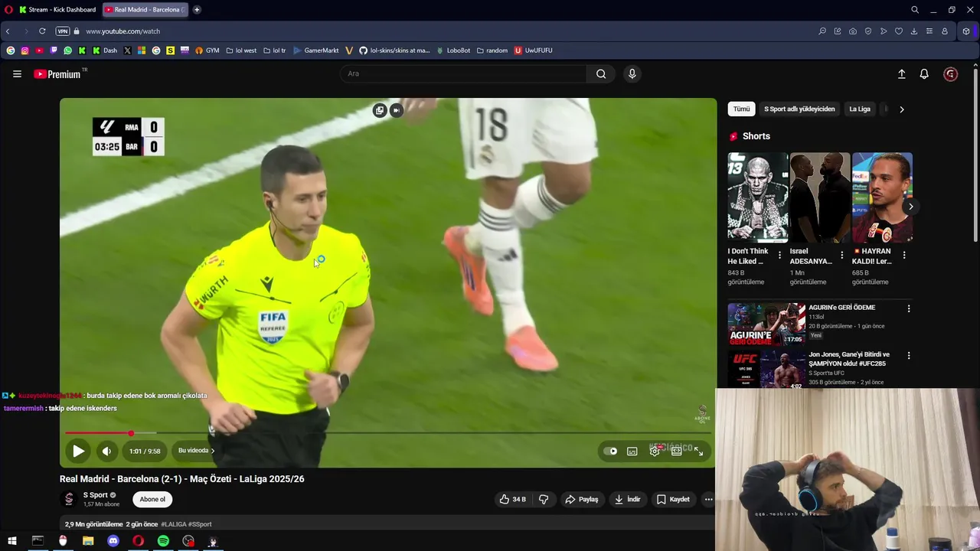Start voice search with the microphone icon
This screenshot has height=551, width=980.
[632, 74]
